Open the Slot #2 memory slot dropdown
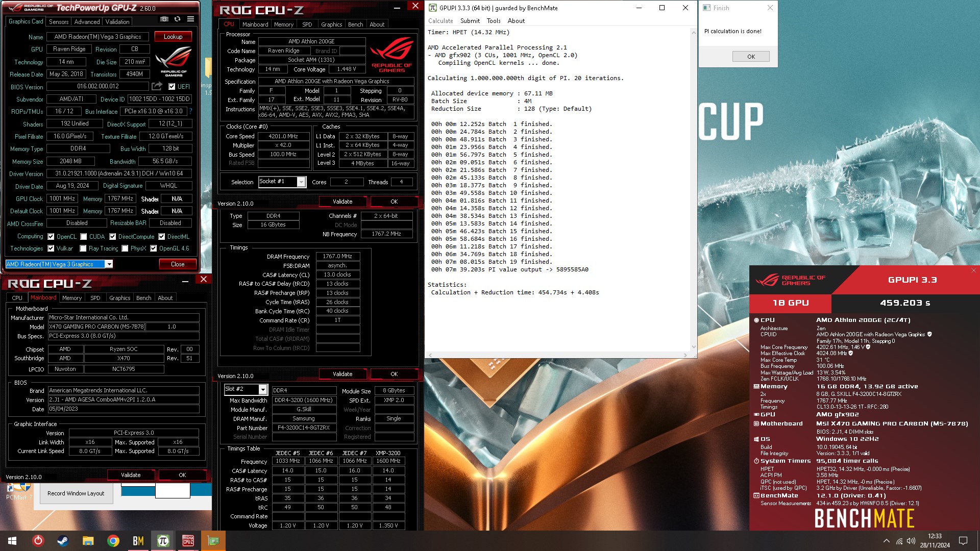This screenshot has height=551, width=980. pos(263,390)
